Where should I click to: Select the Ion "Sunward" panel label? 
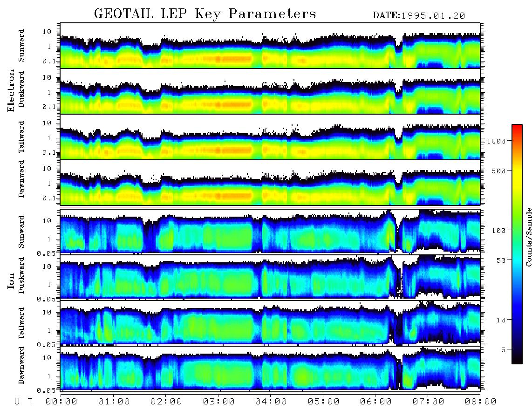[21, 232]
